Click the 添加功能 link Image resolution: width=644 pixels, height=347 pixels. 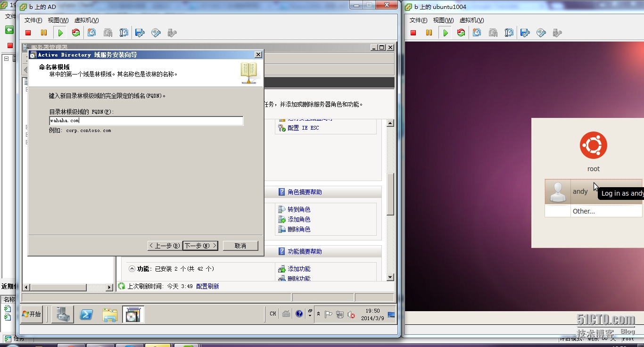pyautogui.click(x=299, y=269)
